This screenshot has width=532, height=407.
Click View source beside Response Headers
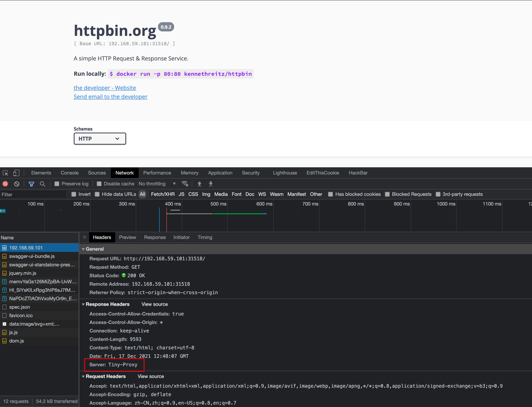pyautogui.click(x=155, y=304)
